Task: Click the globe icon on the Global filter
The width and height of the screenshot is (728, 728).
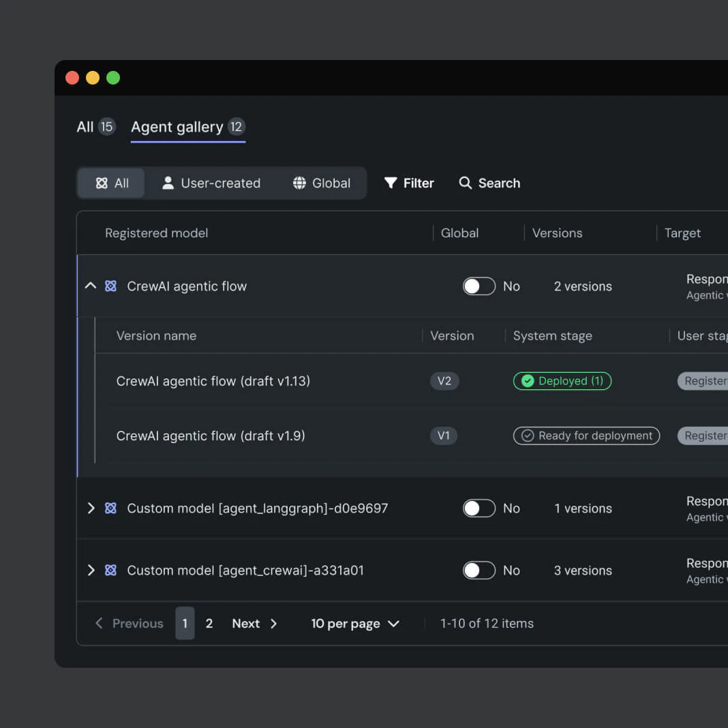Action: 299,183
